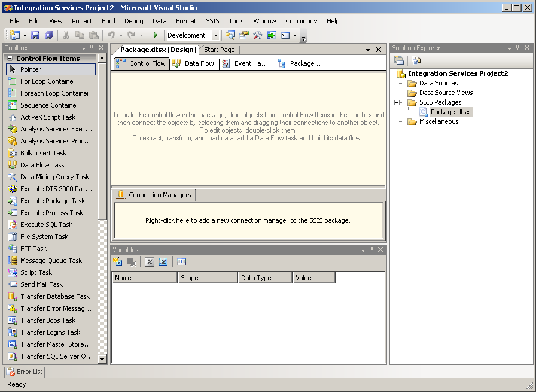Click the Value column header
Image resolution: width=536 pixels, height=392 pixels.
click(314, 278)
